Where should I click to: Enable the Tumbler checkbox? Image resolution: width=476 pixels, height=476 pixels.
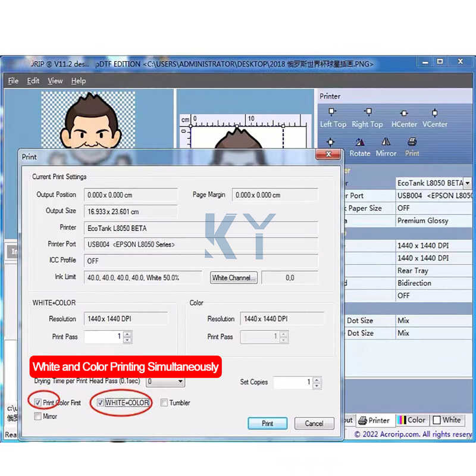click(x=164, y=403)
